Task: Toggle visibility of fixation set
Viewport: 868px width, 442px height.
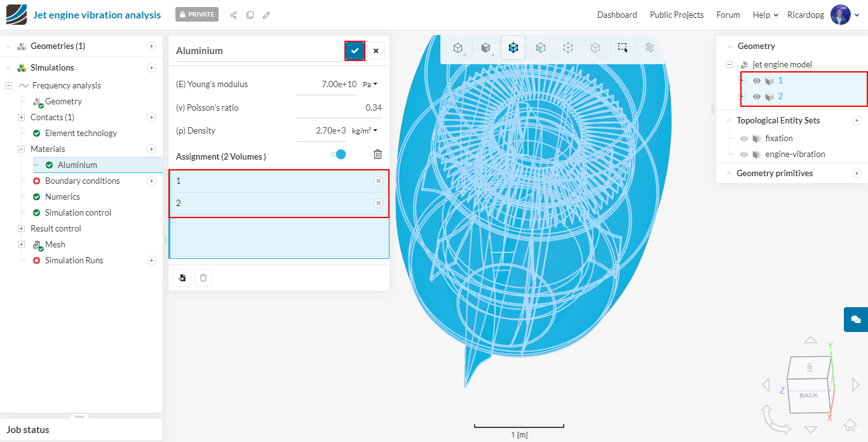Action: 744,138
